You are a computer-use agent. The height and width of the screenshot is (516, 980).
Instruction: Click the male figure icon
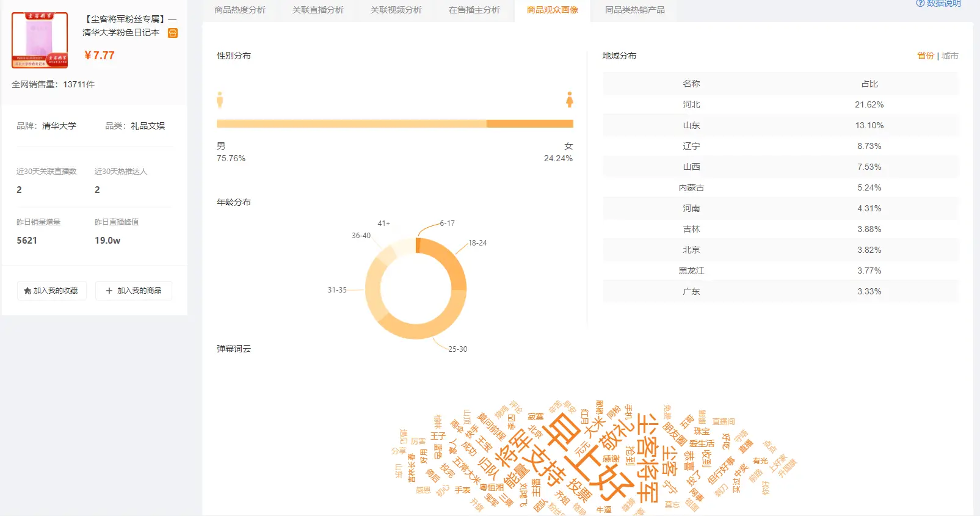220,100
